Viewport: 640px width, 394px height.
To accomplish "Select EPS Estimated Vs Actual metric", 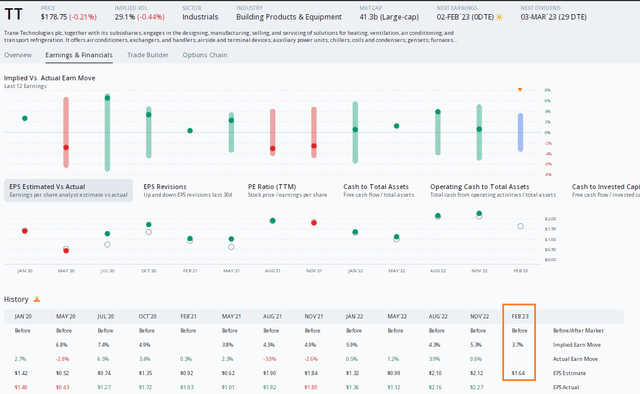I will tap(69, 190).
